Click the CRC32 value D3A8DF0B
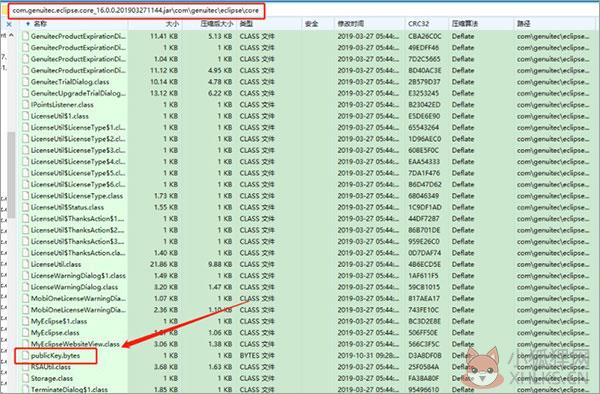 point(425,356)
